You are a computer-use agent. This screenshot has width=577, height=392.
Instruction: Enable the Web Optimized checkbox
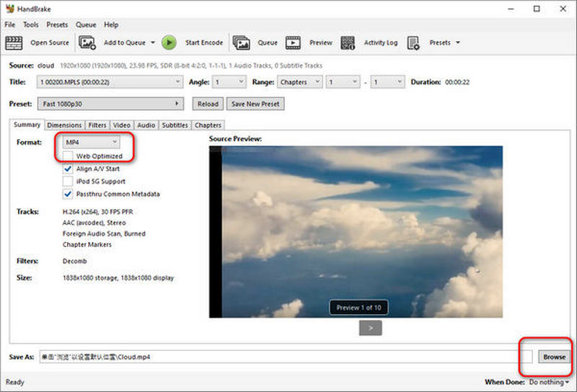pos(68,156)
